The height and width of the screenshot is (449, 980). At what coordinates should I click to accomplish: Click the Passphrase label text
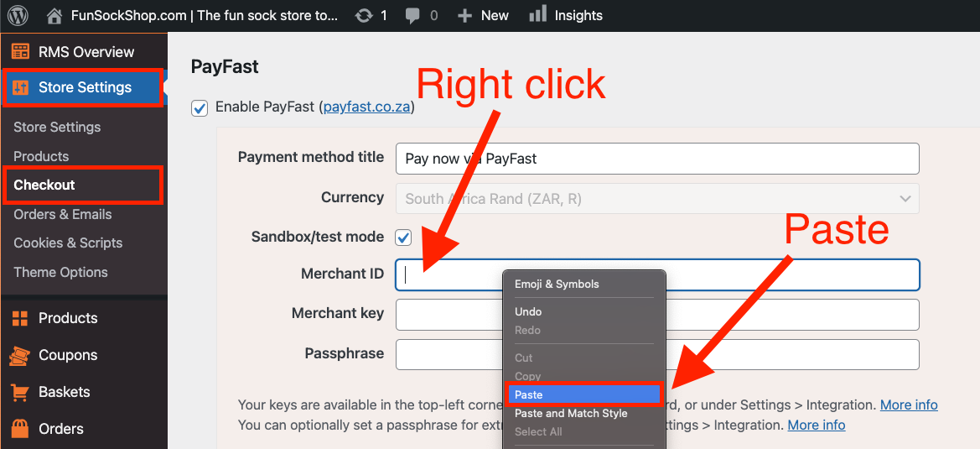(x=345, y=353)
